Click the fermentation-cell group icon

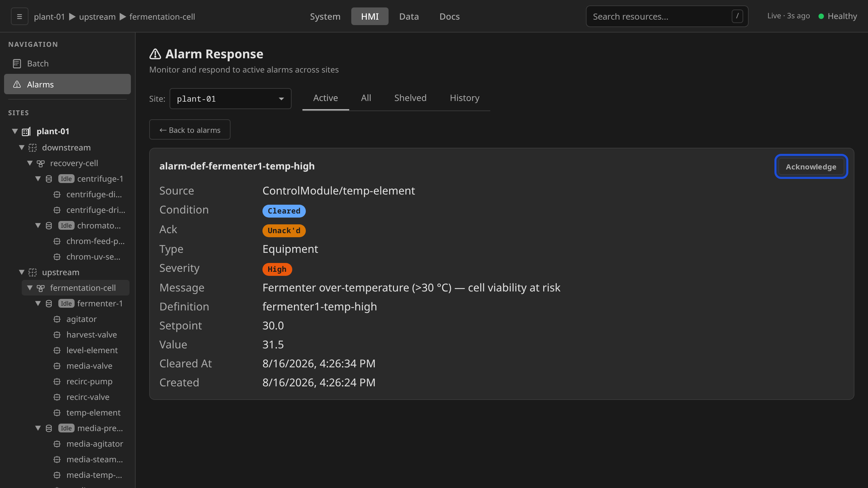[x=41, y=288]
